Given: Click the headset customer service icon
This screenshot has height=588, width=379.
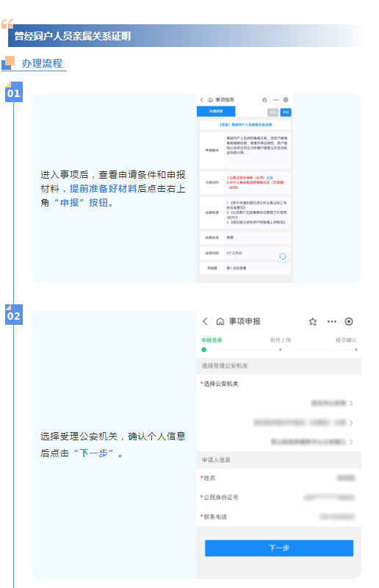Looking at the screenshot, I should point(283,257).
